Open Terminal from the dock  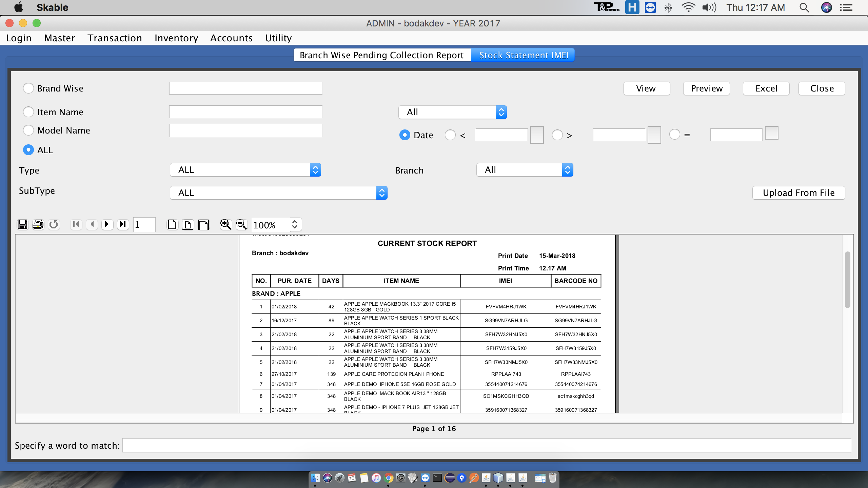pyautogui.click(x=437, y=478)
